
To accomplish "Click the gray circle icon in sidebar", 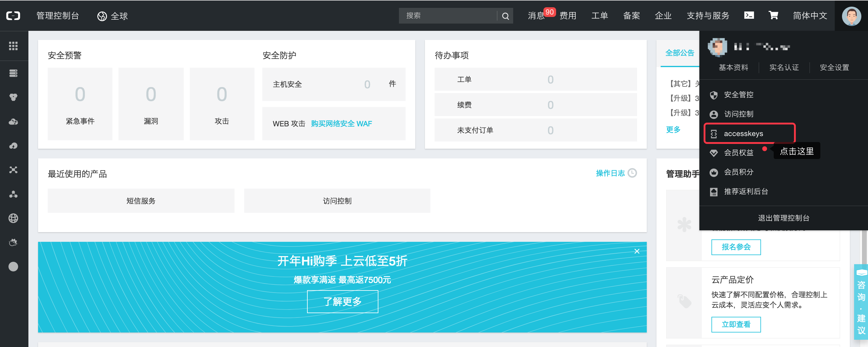I will coord(13,267).
